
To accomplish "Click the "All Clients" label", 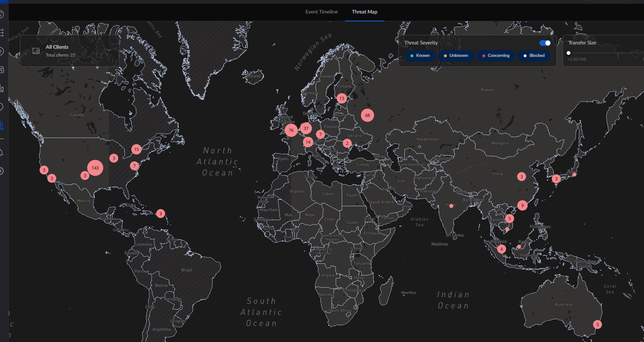I will click(57, 47).
